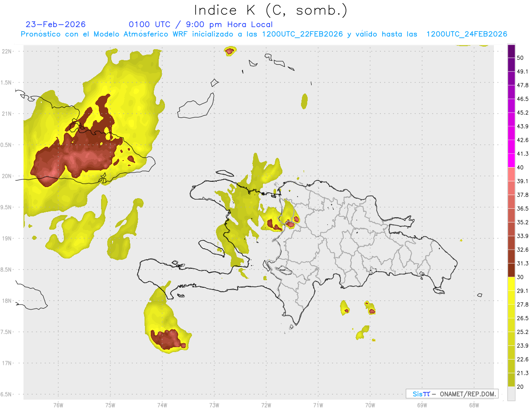532x411 pixels.
Task: Click the colorbar value "49.1"
Action: (522, 71)
